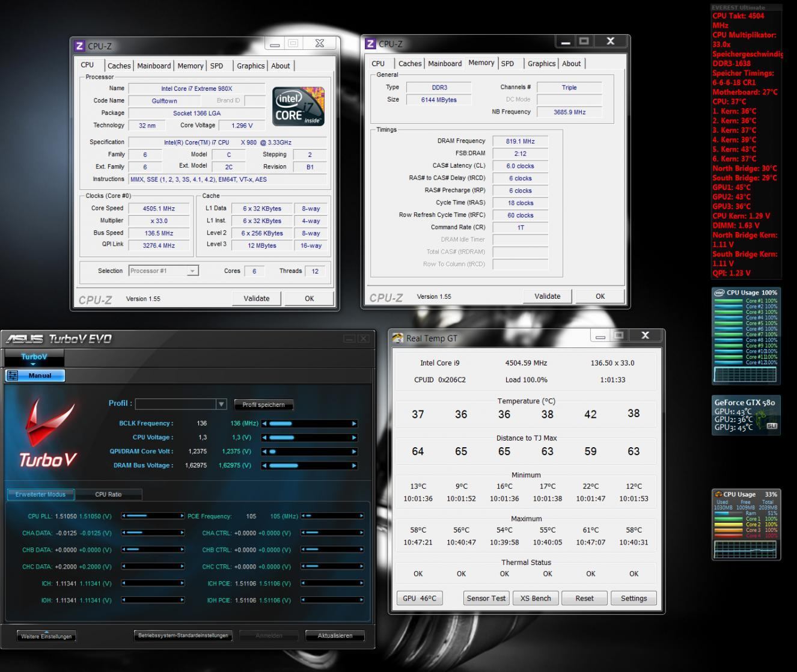Click the DRAM Frequency value 819.1 MHz
Viewport: 797px width, 672px height.
[x=520, y=141]
